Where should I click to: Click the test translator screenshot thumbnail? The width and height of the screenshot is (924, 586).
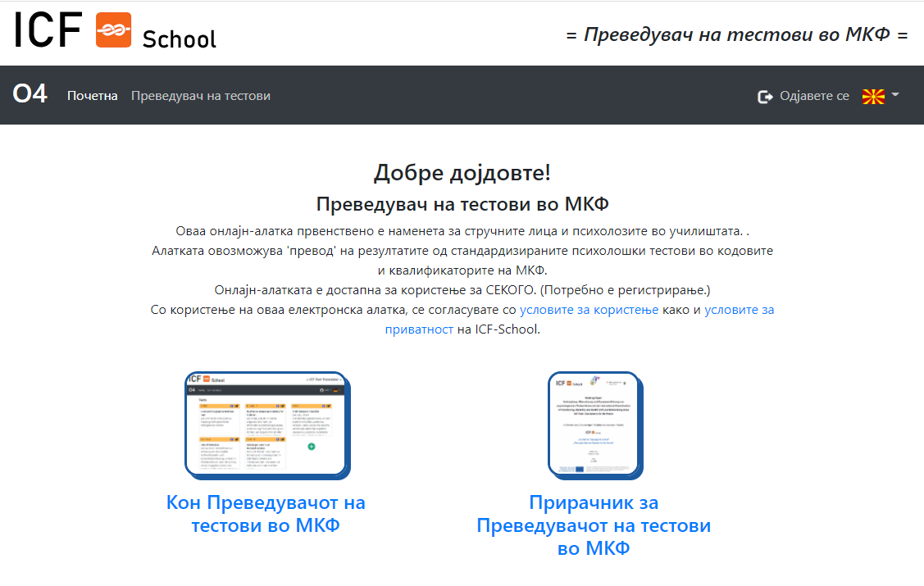(x=266, y=424)
